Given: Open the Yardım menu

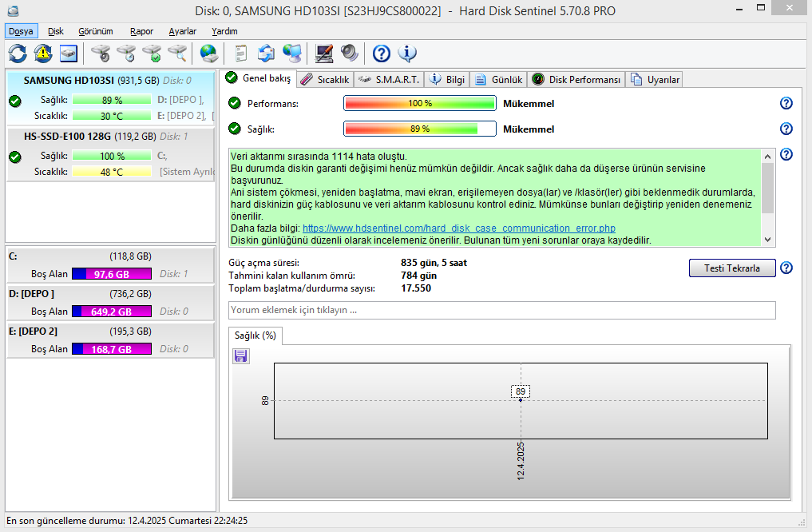Looking at the screenshot, I should [224, 31].
